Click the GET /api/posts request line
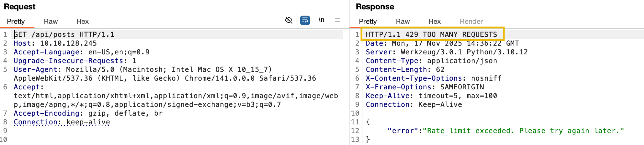 (64, 34)
